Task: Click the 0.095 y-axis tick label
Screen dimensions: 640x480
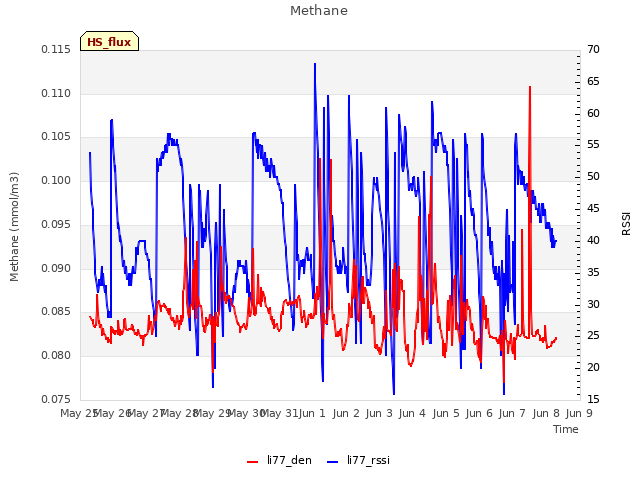Action: pyautogui.click(x=56, y=224)
